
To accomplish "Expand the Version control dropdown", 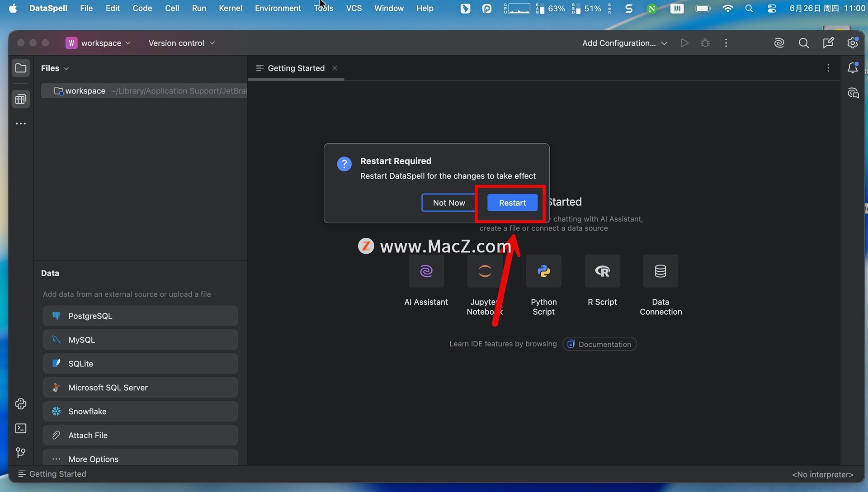I will click(x=181, y=43).
